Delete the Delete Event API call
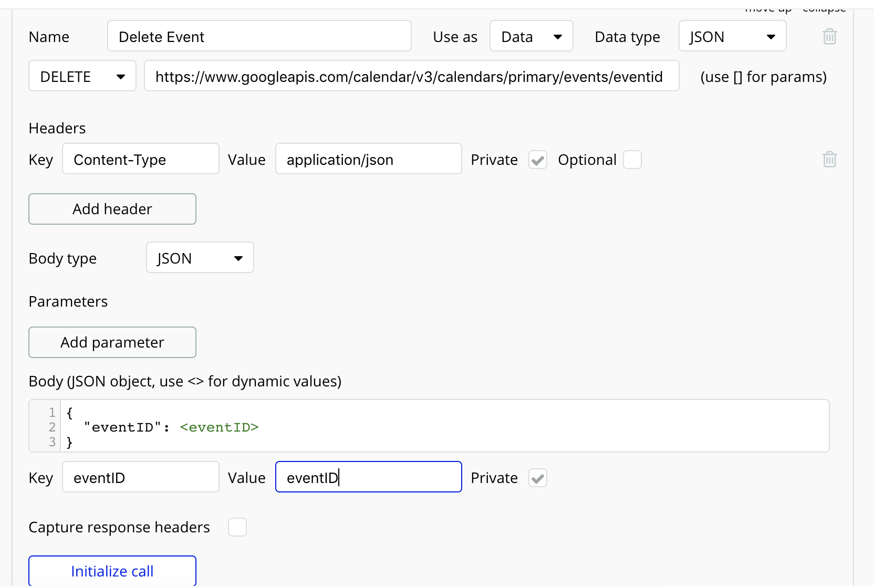Viewport: 874px width, 588px height. pos(829,37)
